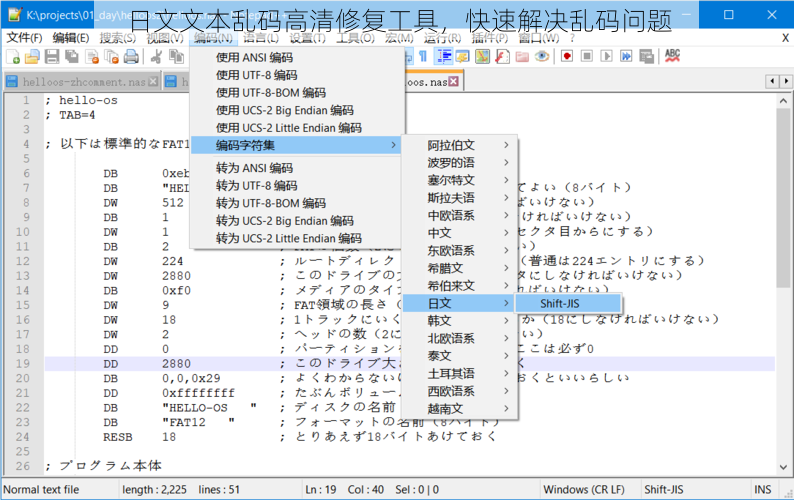Image resolution: width=794 pixels, height=500 pixels.
Task: Expand the 东欧语系 submenu
Action: (x=460, y=251)
